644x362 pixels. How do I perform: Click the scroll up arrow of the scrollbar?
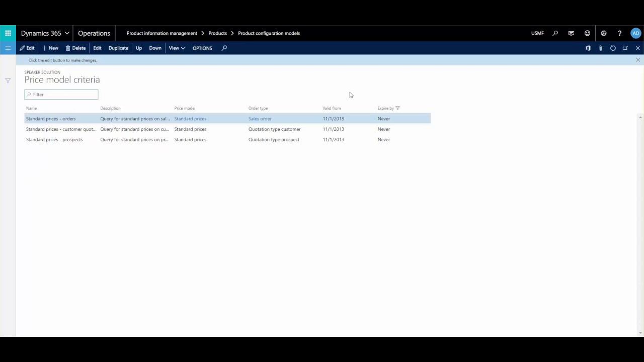[x=640, y=117]
